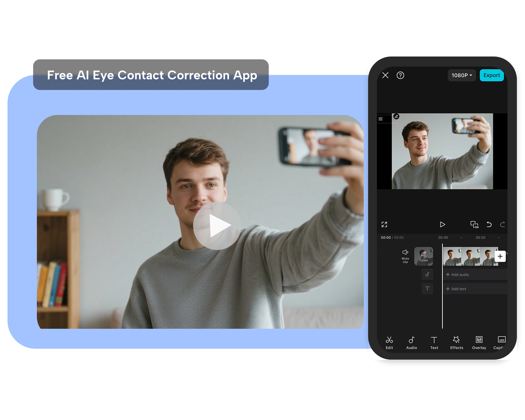Add a new clip with plus button
This screenshot has height=420, width=525.
coord(500,256)
